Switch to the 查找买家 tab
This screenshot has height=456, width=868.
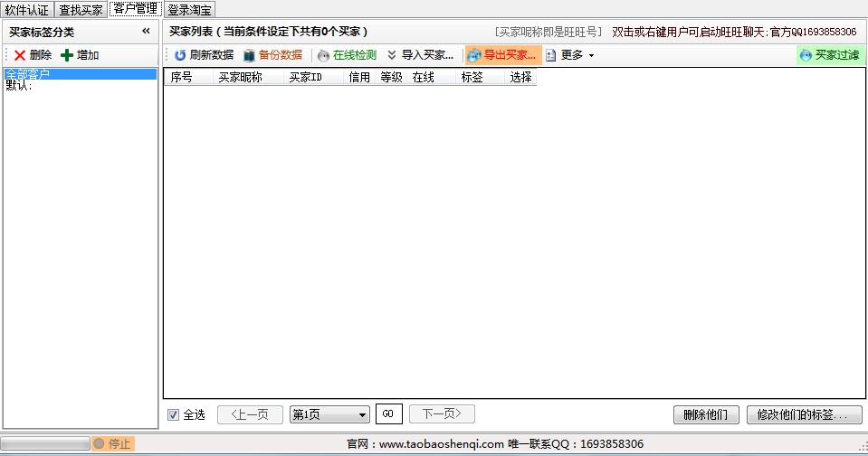click(x=81, y=10)
